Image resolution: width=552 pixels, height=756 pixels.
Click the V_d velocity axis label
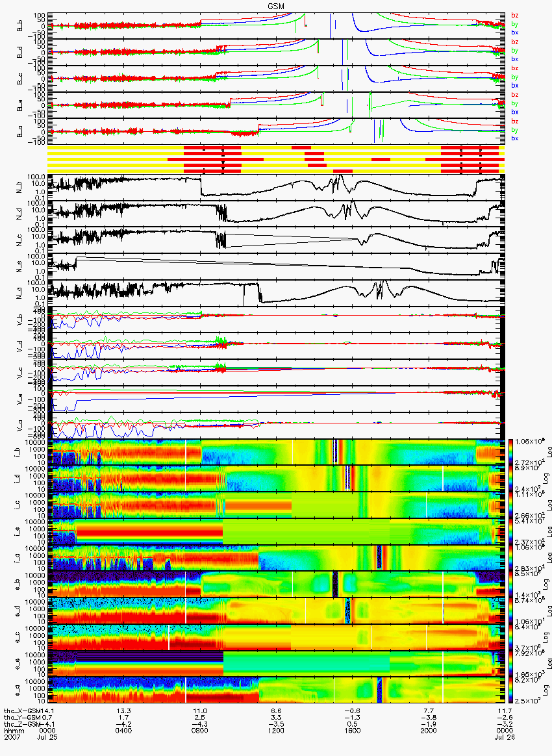pos(19,346)
